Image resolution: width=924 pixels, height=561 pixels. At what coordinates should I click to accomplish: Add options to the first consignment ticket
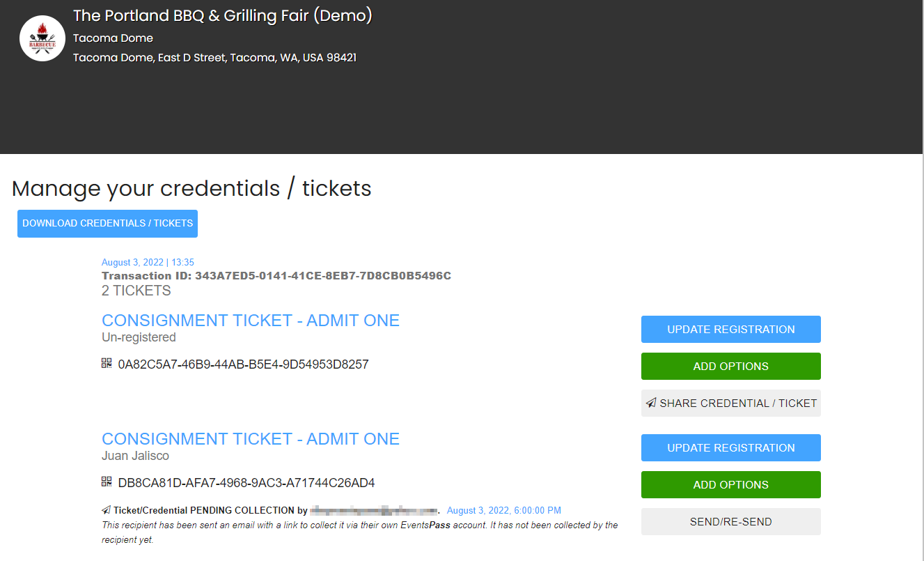[x=731, y=367]
